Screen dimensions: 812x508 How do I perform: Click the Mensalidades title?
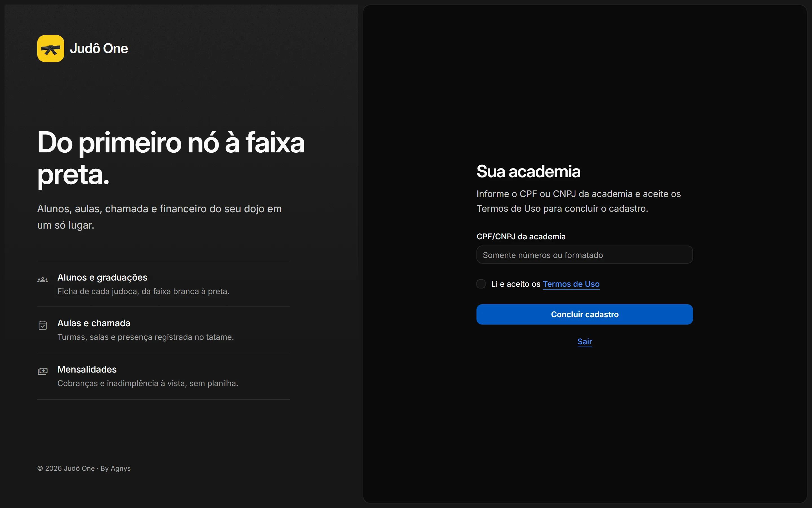tap(87, 369)
